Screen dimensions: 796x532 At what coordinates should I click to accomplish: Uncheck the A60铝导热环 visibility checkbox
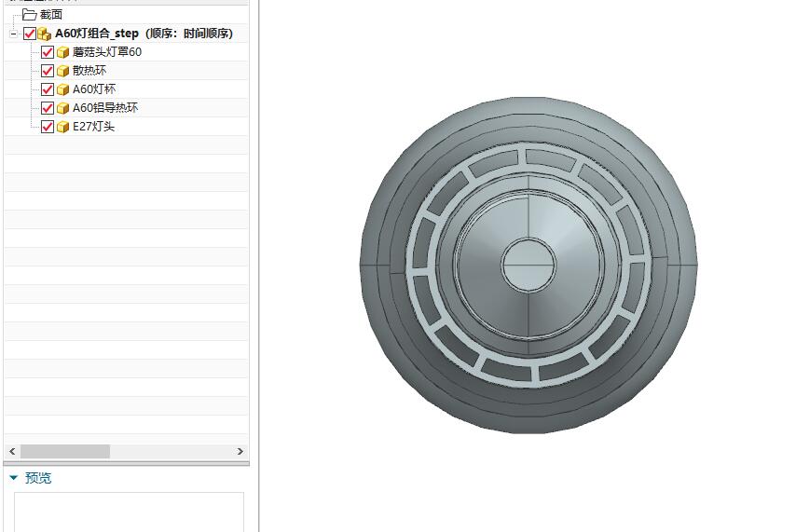tap(48, 108)
